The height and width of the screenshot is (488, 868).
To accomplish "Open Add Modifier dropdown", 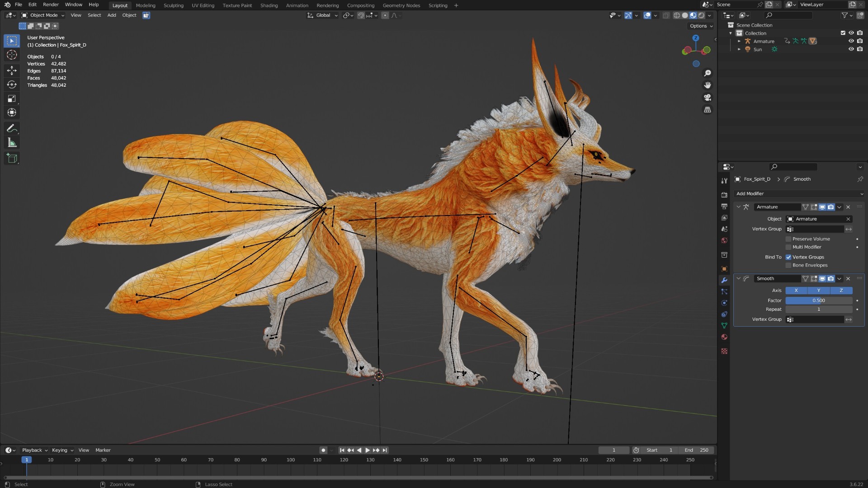I will (x=799, y=194).
